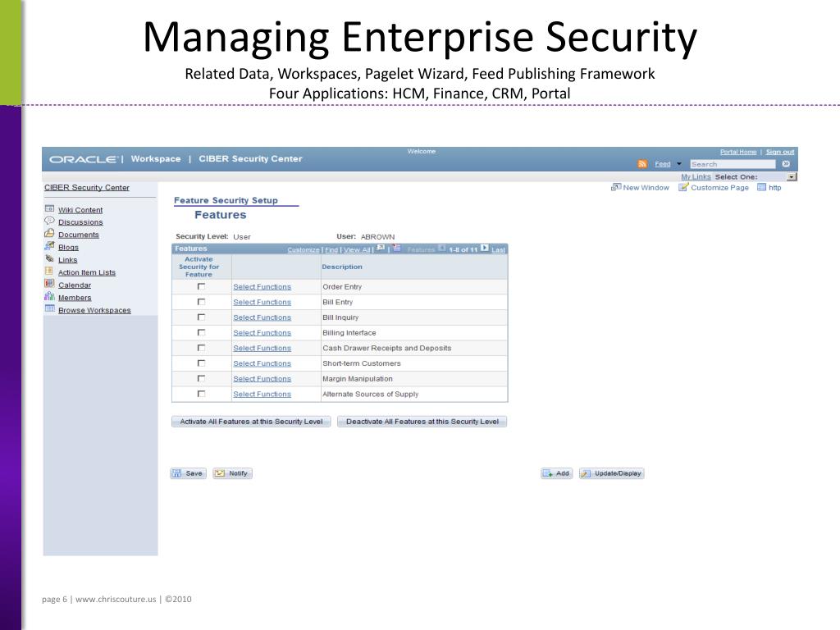Click the Calendar icon in sidebar
The width and height of the screenshot is (840, 630).
(x=49, y=283)
